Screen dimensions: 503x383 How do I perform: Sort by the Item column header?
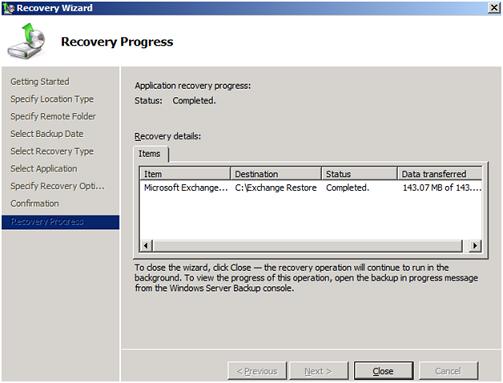coord(185,174)
